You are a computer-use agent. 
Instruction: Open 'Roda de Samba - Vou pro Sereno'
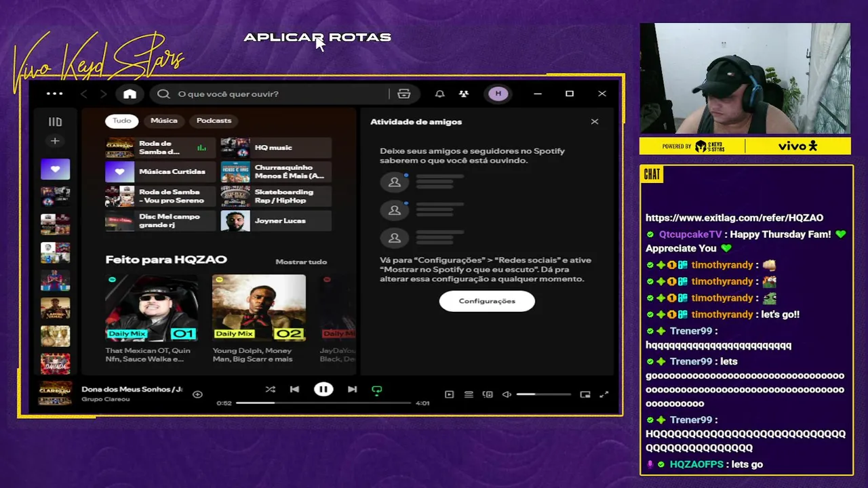[160, 197]
